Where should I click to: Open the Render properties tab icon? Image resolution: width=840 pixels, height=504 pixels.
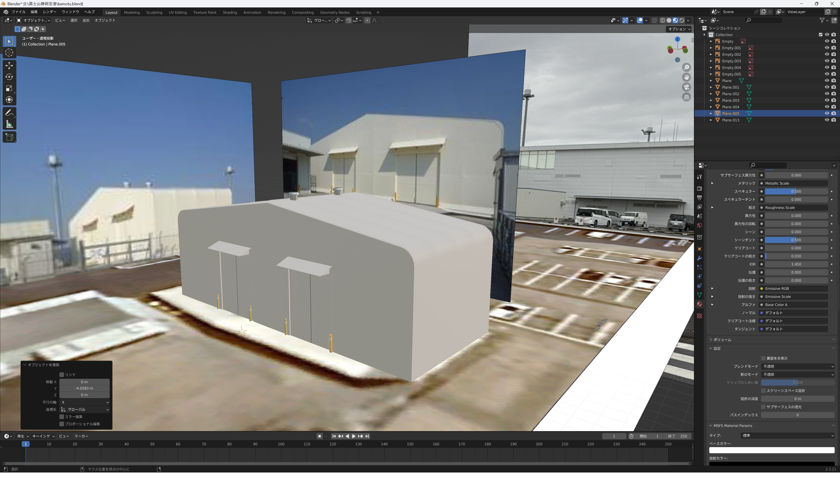699,189
